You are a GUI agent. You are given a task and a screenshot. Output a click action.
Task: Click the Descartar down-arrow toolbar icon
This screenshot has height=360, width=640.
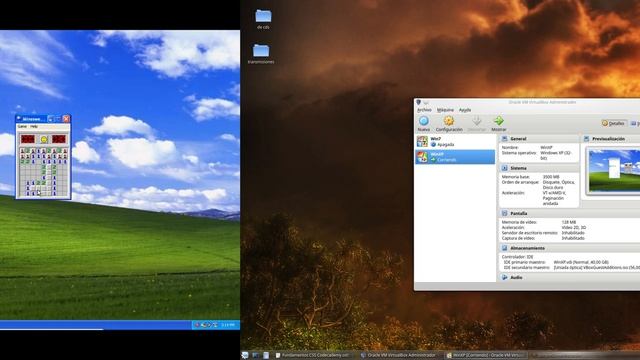tap(476, 121)
